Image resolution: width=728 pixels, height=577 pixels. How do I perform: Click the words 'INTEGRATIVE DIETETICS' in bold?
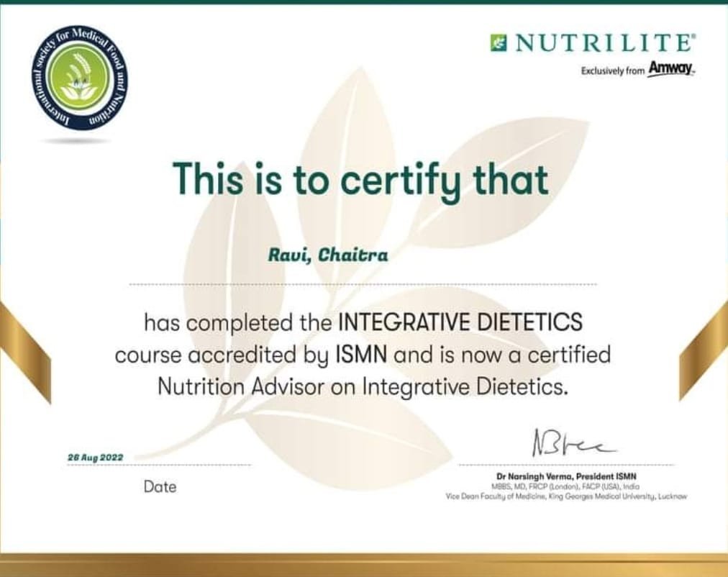[460, 322]
